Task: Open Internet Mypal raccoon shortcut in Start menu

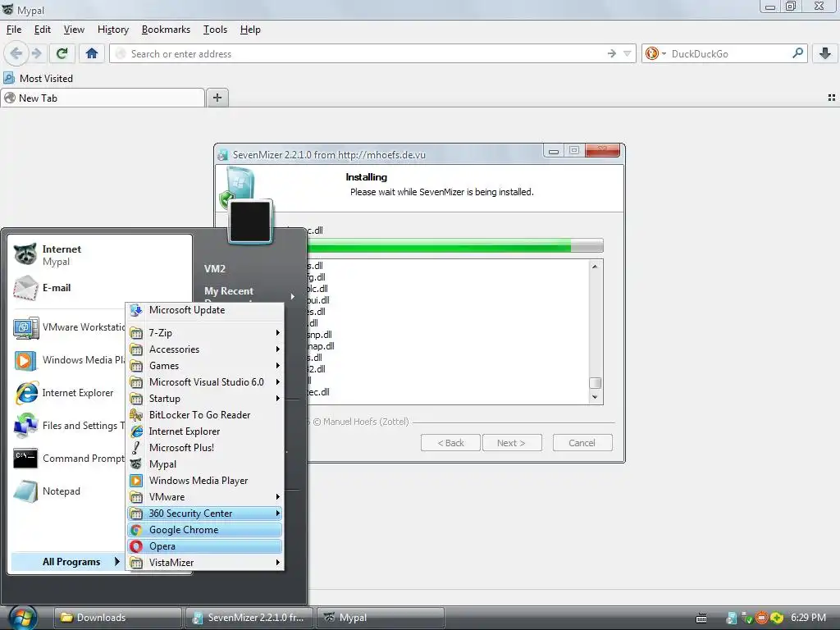Action: pos(101,255)
